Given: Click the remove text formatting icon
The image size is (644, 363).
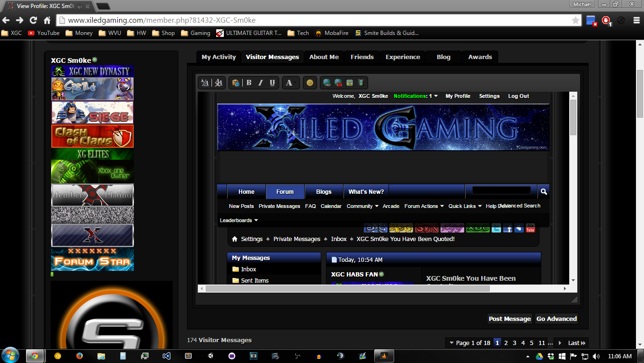Looking at the screenshot, I should [218, 83].
